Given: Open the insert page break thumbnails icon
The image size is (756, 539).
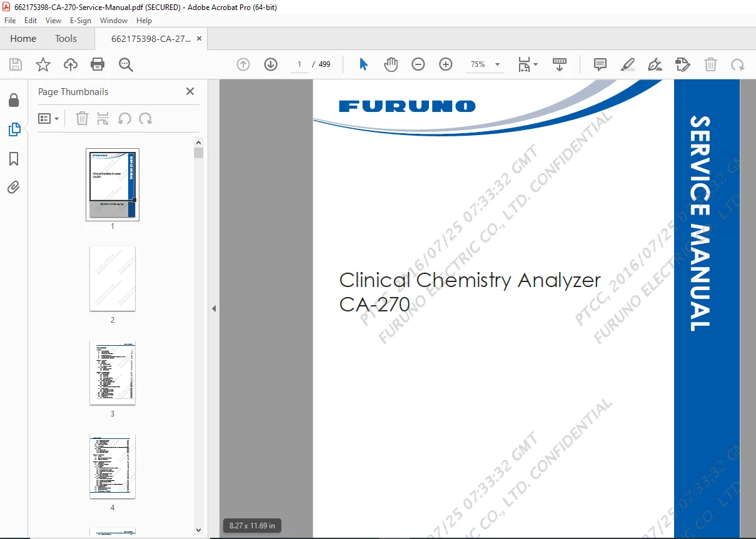Looking at the screenshot, I should (103, 118).
